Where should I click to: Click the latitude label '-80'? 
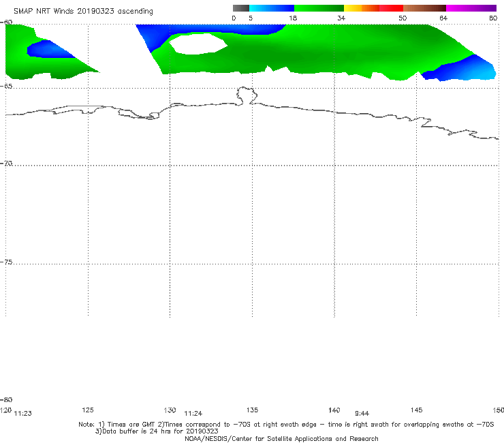point(6,399)
